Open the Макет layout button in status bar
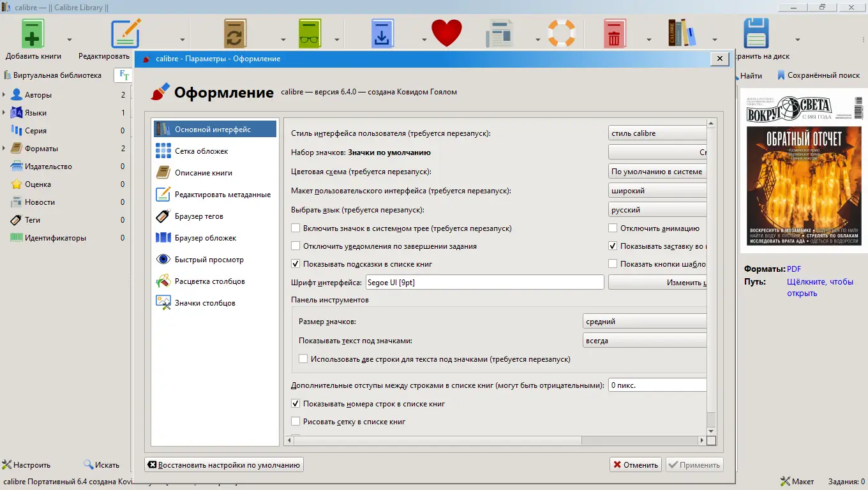 click(x=797, y=482)
